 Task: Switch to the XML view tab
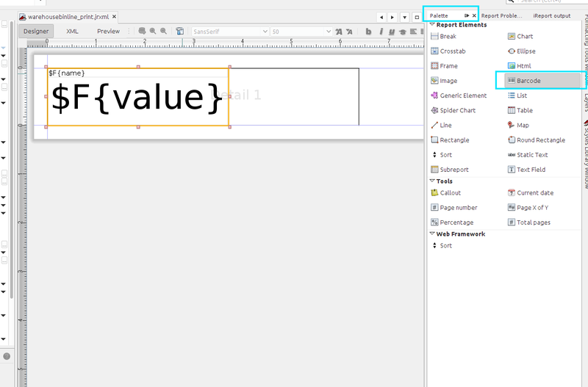(72, 32)
